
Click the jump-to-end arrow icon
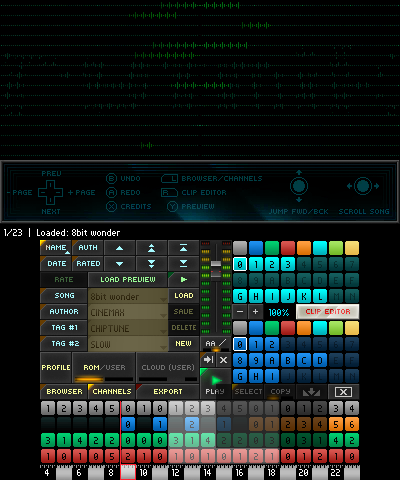pos(208,360)
